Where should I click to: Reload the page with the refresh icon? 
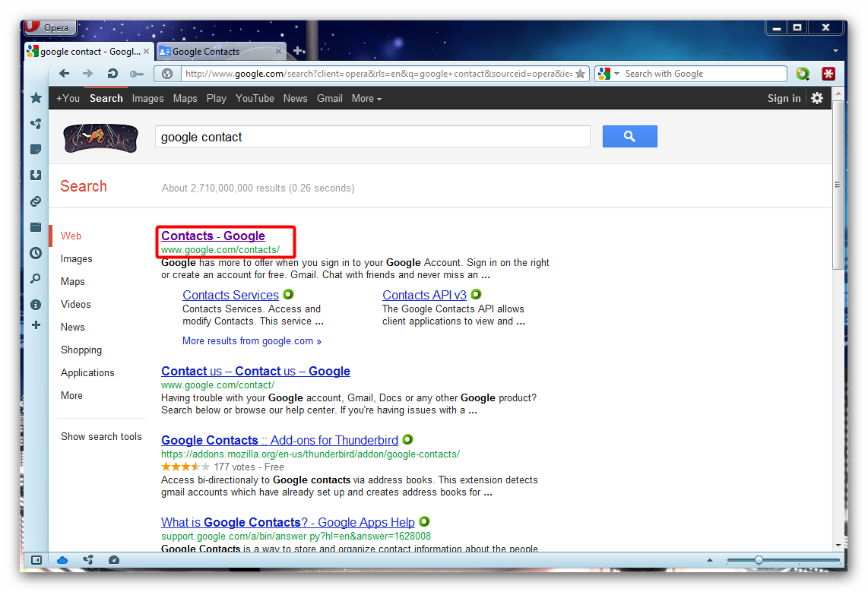[x=112, y=74]
